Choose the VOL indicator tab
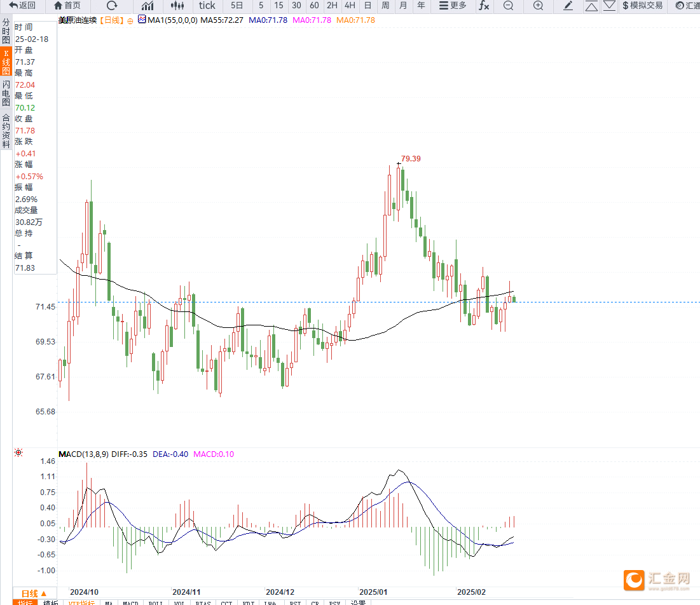 [179, 602]
